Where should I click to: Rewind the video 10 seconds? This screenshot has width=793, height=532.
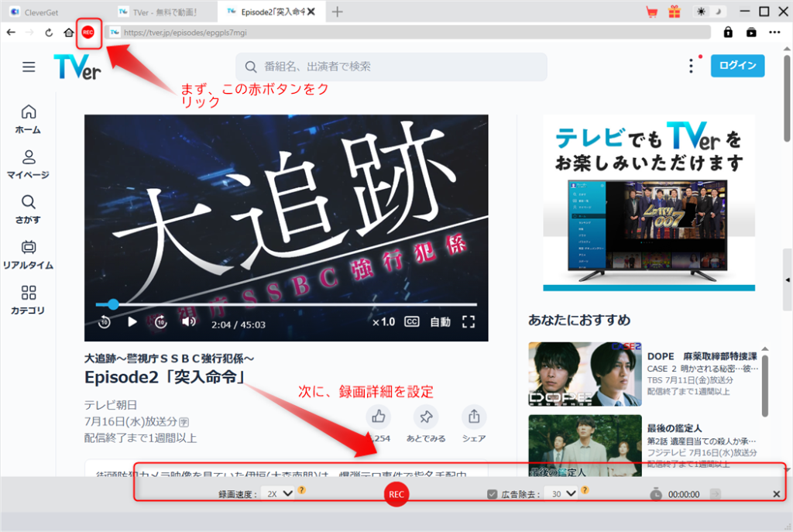105,322
